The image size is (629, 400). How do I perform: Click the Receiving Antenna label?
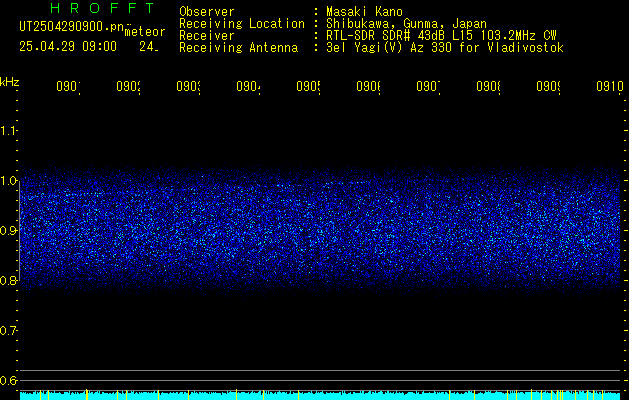[239, 48]
